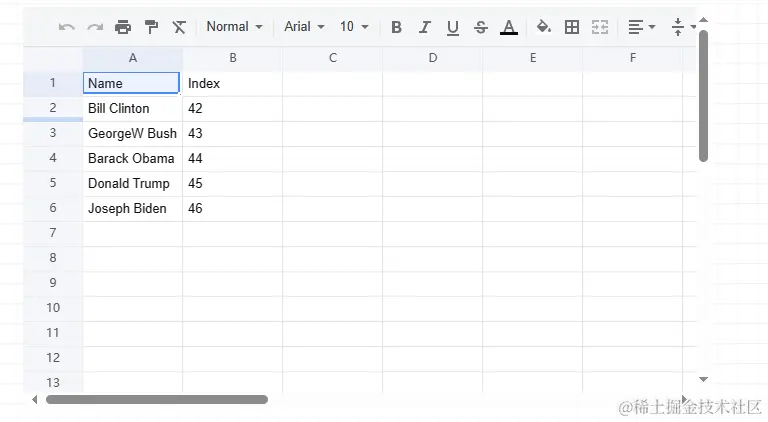Open the Normal style dropdown
The height and width of the screenshot is (422, 768).
235,26
